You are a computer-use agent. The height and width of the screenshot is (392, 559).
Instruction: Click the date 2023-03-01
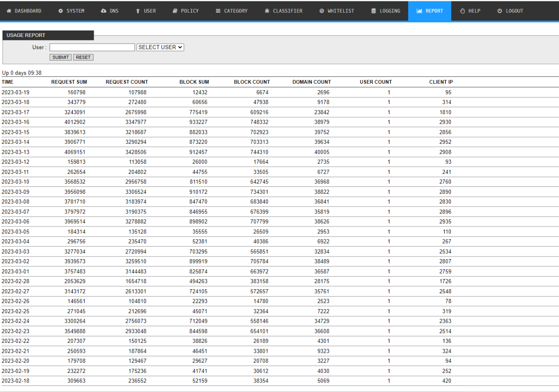tap(16, 271)
